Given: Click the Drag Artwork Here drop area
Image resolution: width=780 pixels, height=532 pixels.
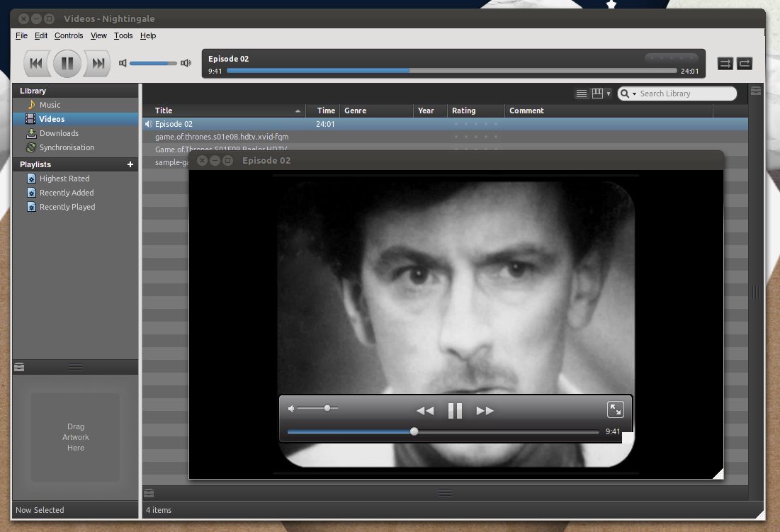Looking at the screenshot, I should pos(76,437).
